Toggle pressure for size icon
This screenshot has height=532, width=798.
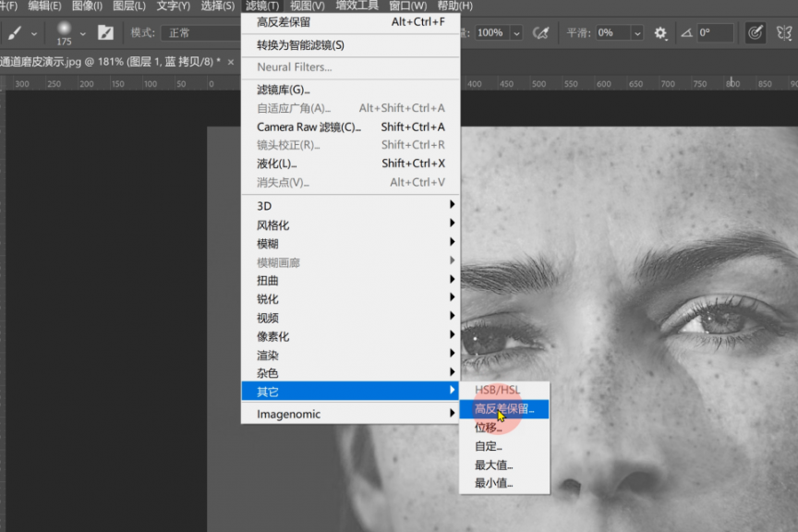756,32
